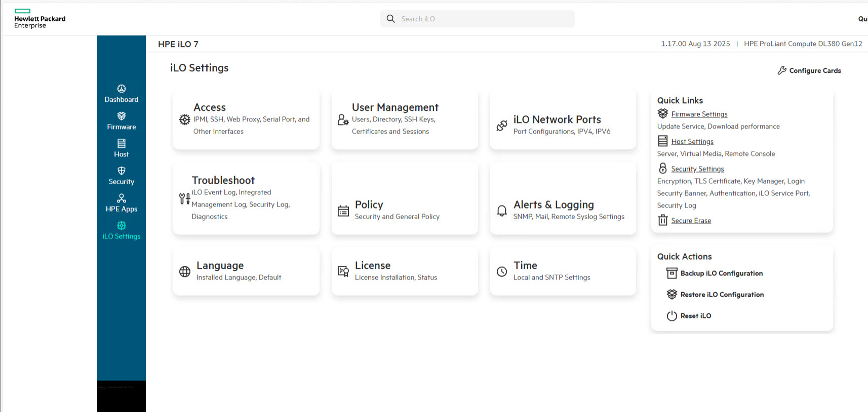Go to Secure Erase link
Viewport: 868px width, 412px height.
[691, 221]
